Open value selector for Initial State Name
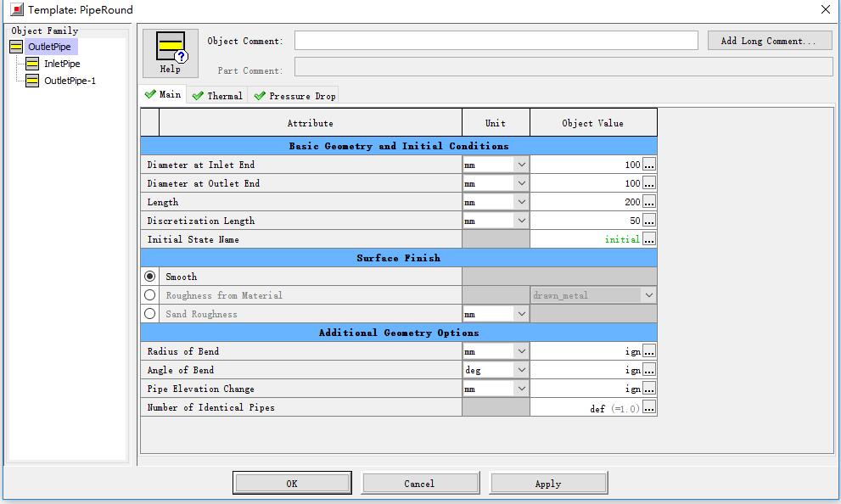841x504 pixels. click(649, 239)
